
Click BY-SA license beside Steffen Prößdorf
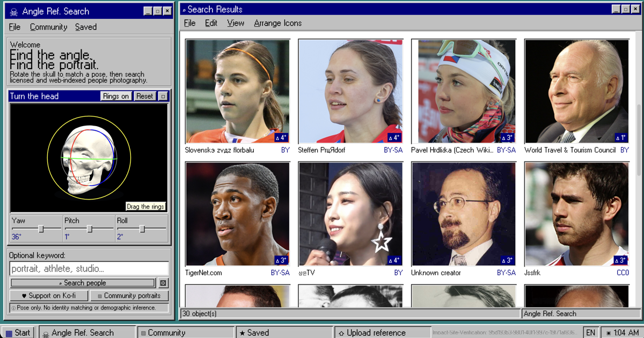click(393, 150)
